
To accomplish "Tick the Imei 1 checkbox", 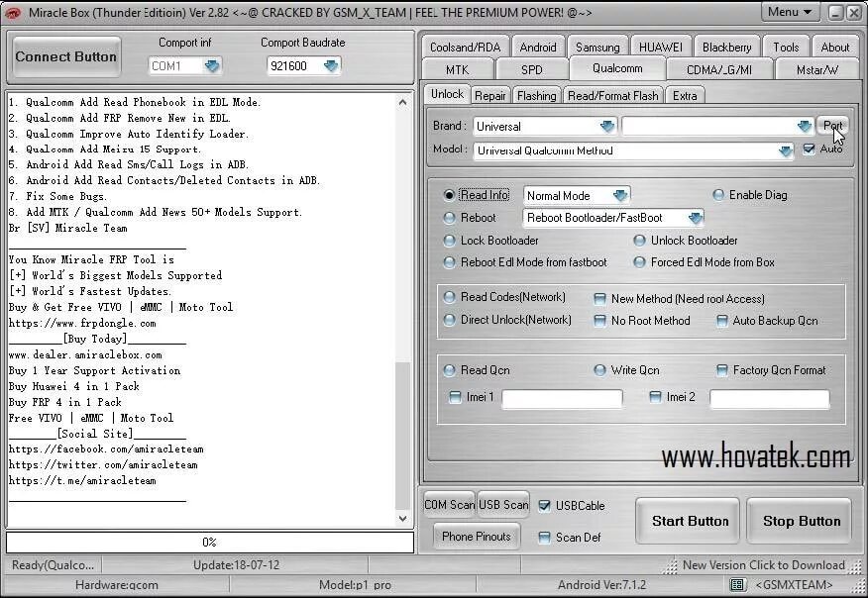I will coord(455,397).
